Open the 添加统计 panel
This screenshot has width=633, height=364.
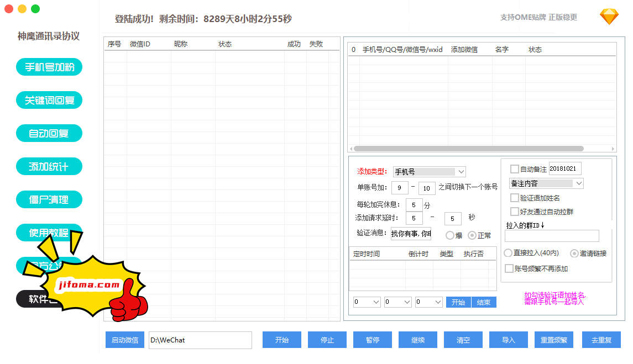click(49, 166)
